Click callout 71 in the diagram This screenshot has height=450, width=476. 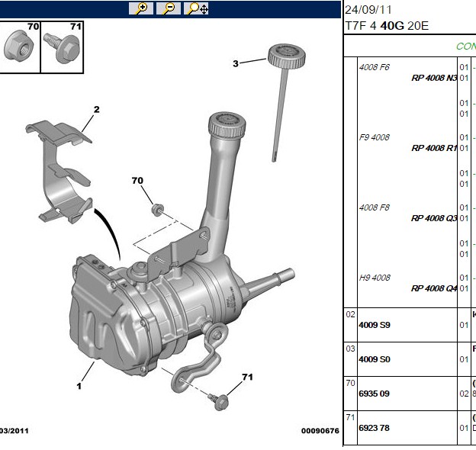click(x=247, y=377)
